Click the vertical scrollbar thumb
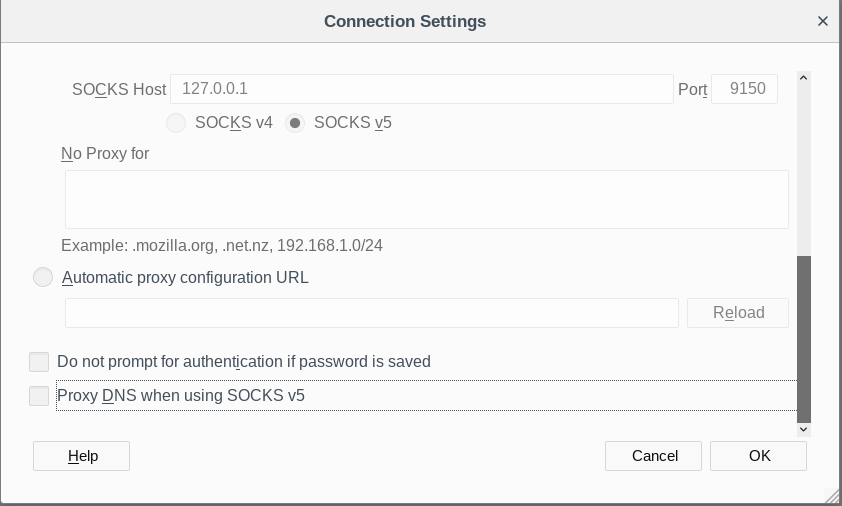Viewport: 842px width, 506px height. click(x=803, y=338)
